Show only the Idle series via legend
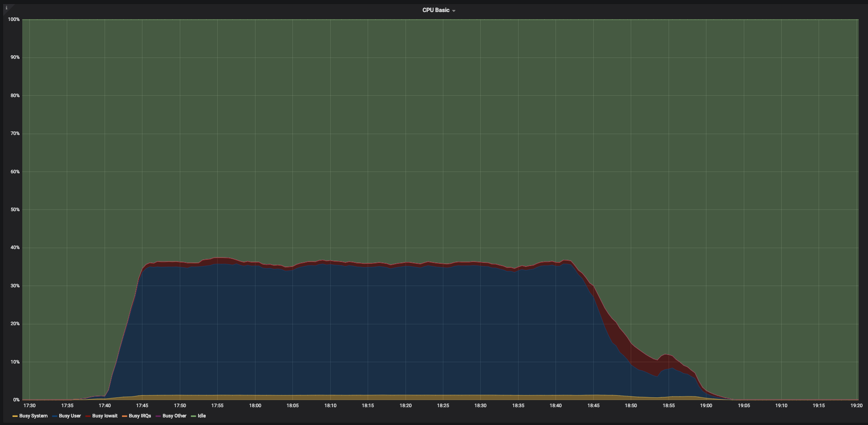Screen dimensions: 868x425 tap(202, 416)
